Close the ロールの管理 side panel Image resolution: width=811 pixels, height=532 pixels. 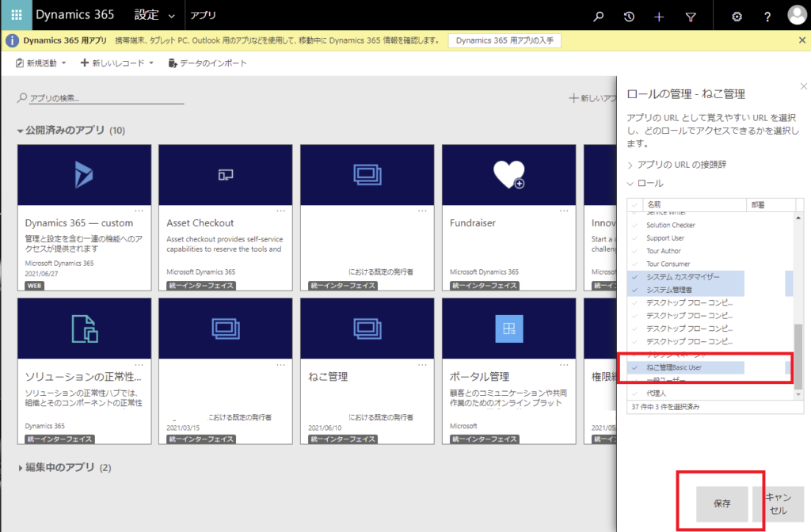pos(803,86)
